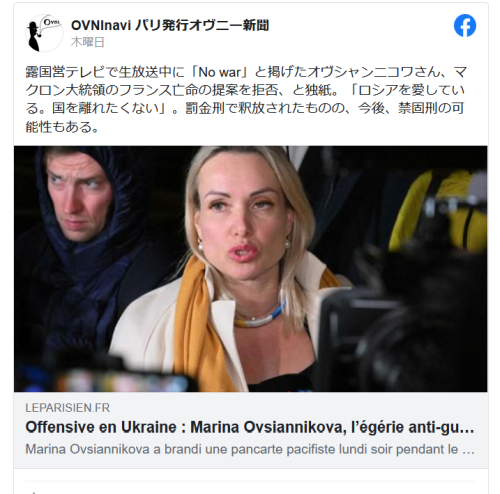
Task: Click the LEPARISIEN.FR source domain
Action: [x=68, y=408]
